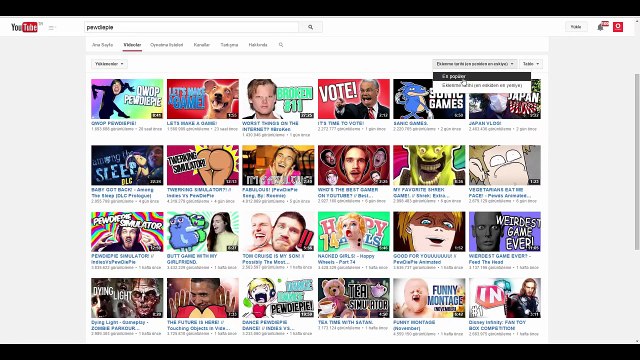This screenshot has width=640, height=360.
Task: Open the LET'S MAKE A GAME thumbnail
Action: coord(203,99)
